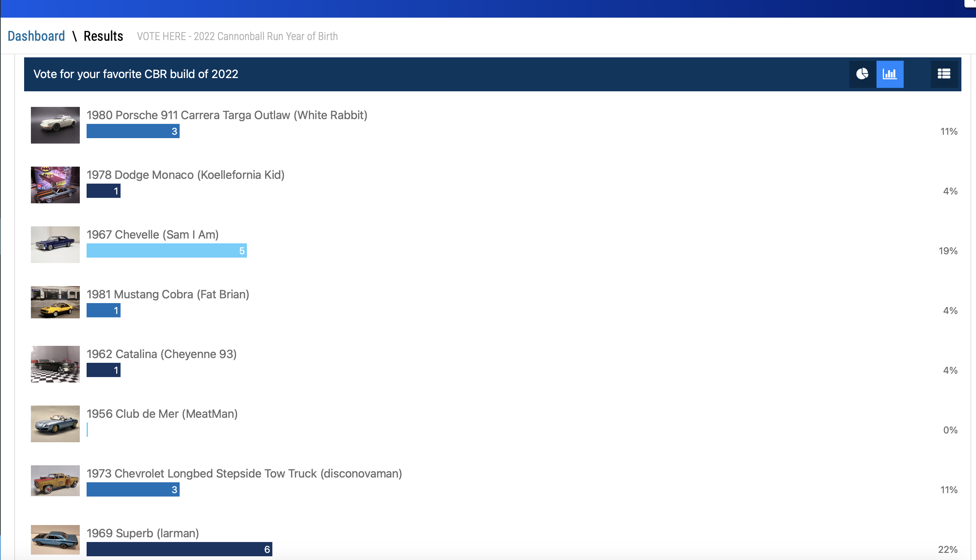Click the 4% value on Mustang Cobra row

[950, 311]
